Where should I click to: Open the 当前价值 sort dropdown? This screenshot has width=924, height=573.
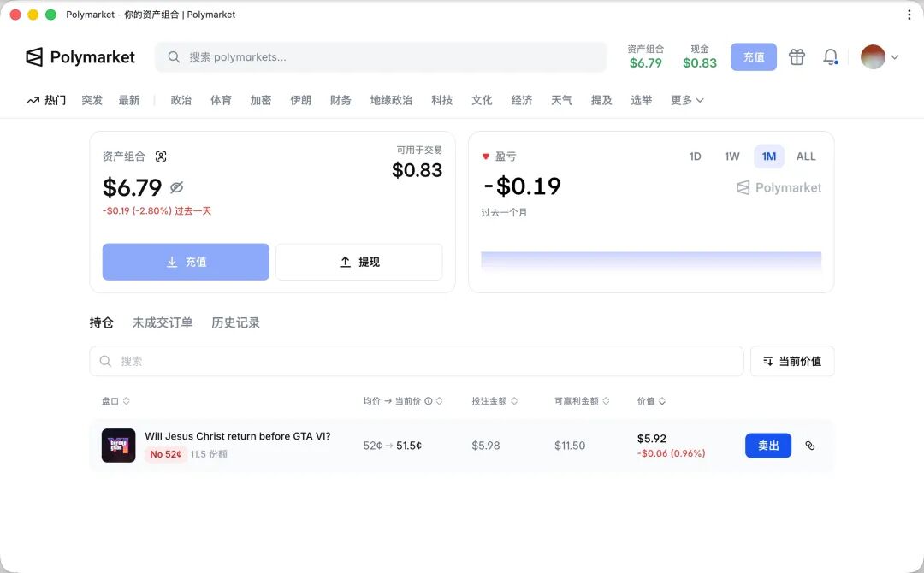791,361
